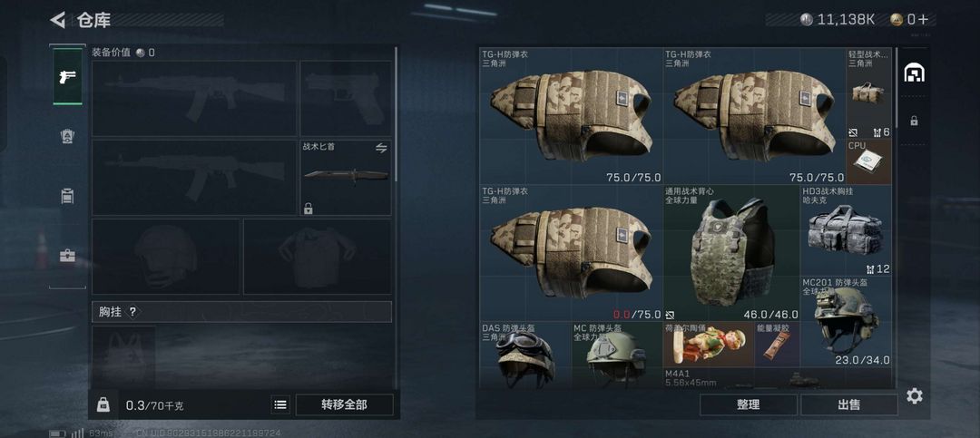This screenshot has width=980, height=438.
Task: Open the backpack tab in left sidebar
Action: [x=67, y=136]
